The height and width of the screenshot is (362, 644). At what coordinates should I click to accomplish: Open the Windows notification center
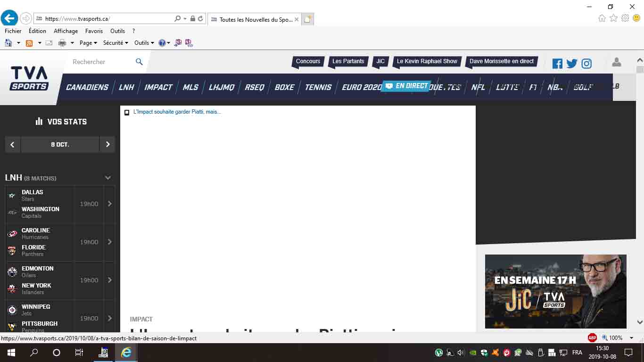pyautogui.click(x=628, y=353)
